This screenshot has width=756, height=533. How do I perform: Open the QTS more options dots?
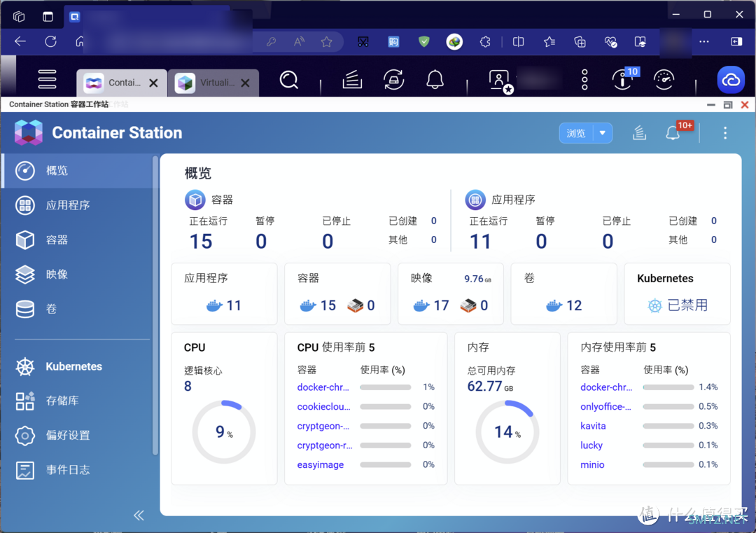point(584,80)
